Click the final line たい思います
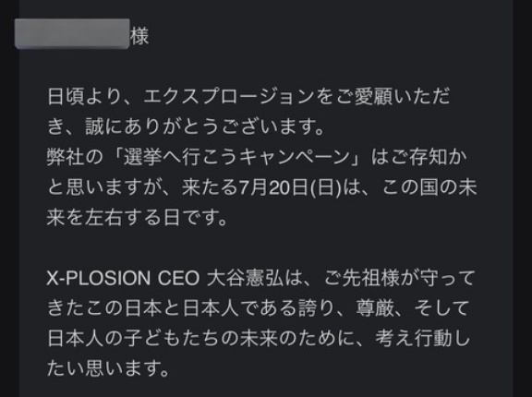Image resolution: width=532 pixels, height=397 pixels. 107,368
